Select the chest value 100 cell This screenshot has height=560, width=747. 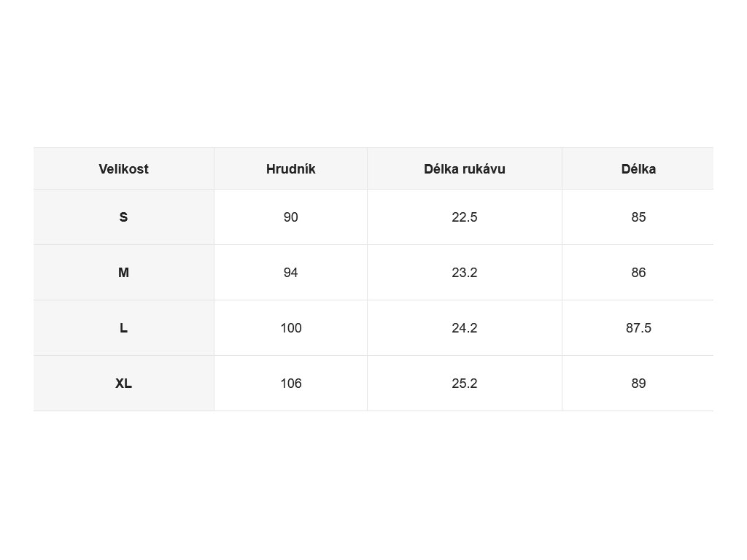click(290, 328)
